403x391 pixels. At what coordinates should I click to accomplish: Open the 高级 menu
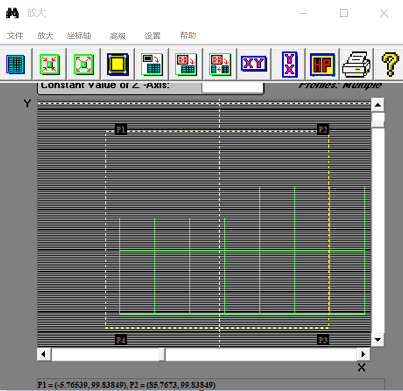tap(118, 36)
